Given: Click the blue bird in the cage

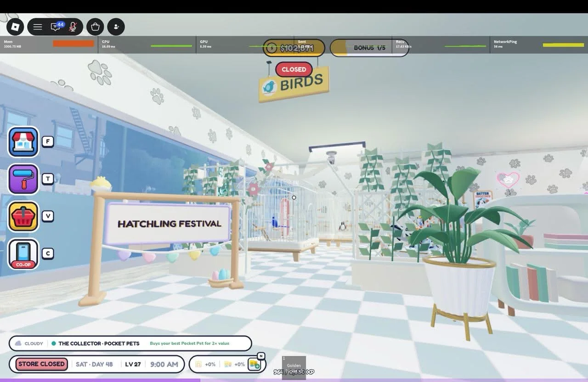Looking at the screenshot, I should (275, 223).
